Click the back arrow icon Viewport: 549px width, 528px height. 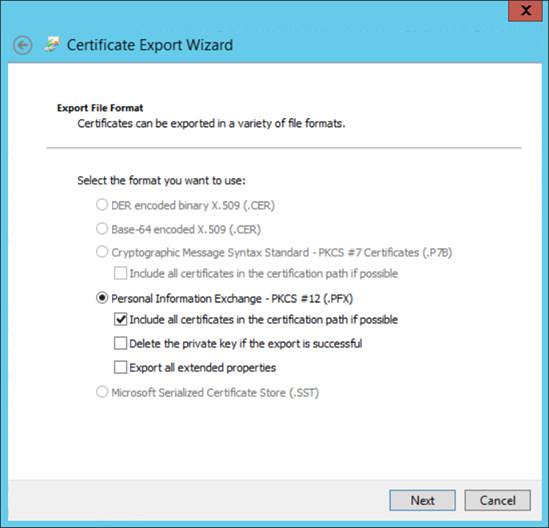click(23, 45)
